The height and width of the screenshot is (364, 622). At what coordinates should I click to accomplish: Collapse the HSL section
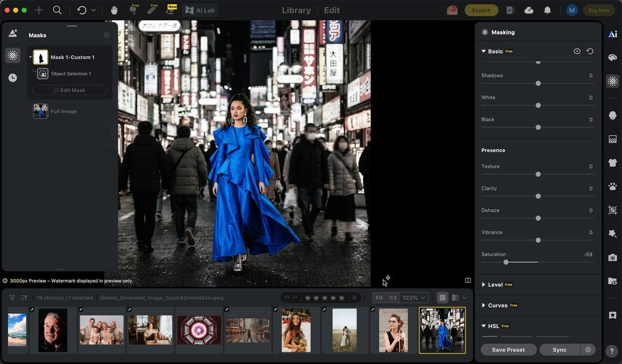[484, 326]
